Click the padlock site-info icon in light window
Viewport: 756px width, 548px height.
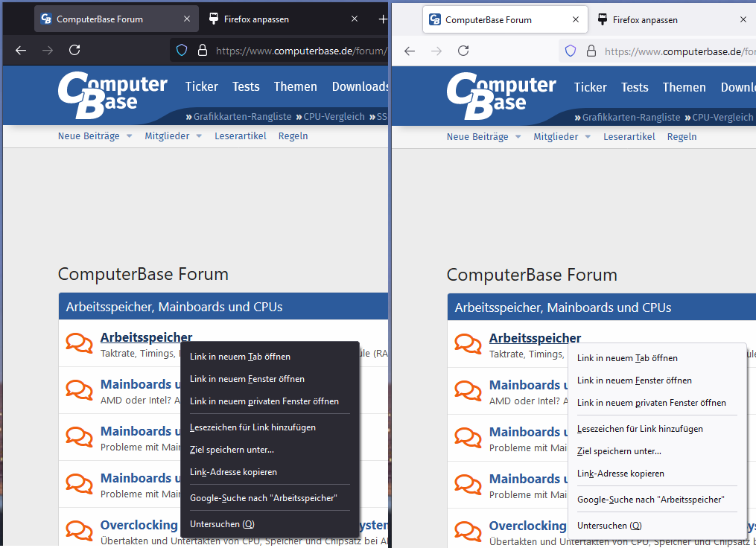click(x=591, y=51)
